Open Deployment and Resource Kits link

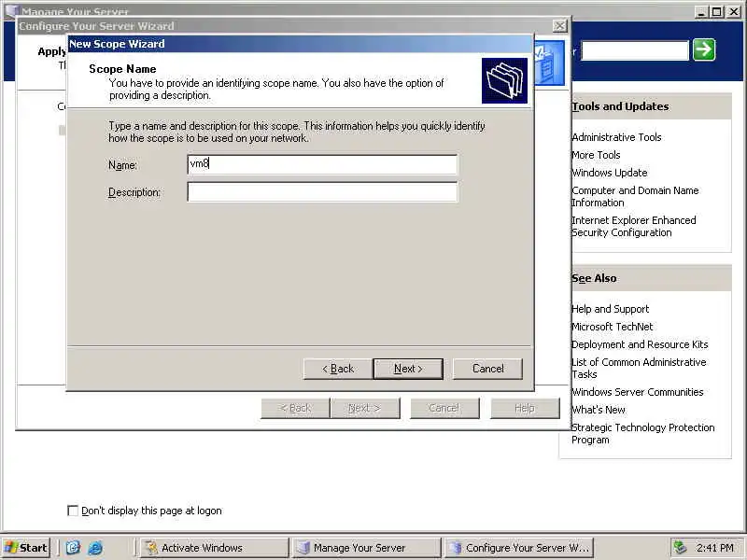click(x=640, y=344)
